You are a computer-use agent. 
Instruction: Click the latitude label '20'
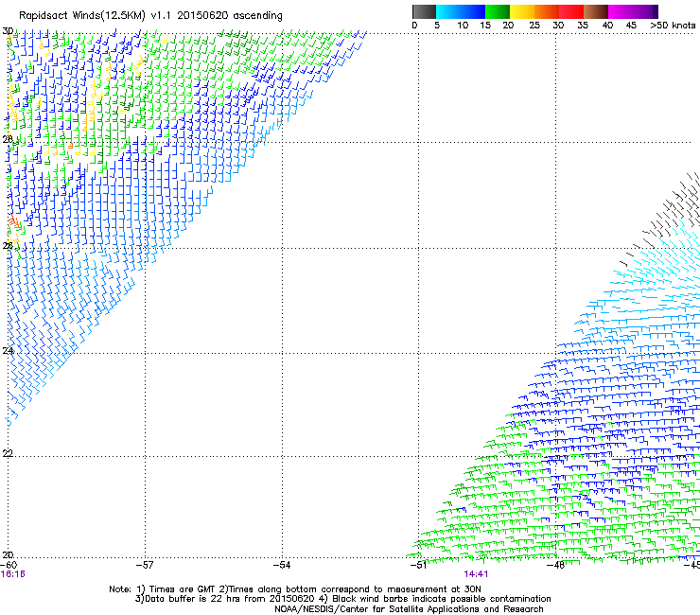[8, 554]
